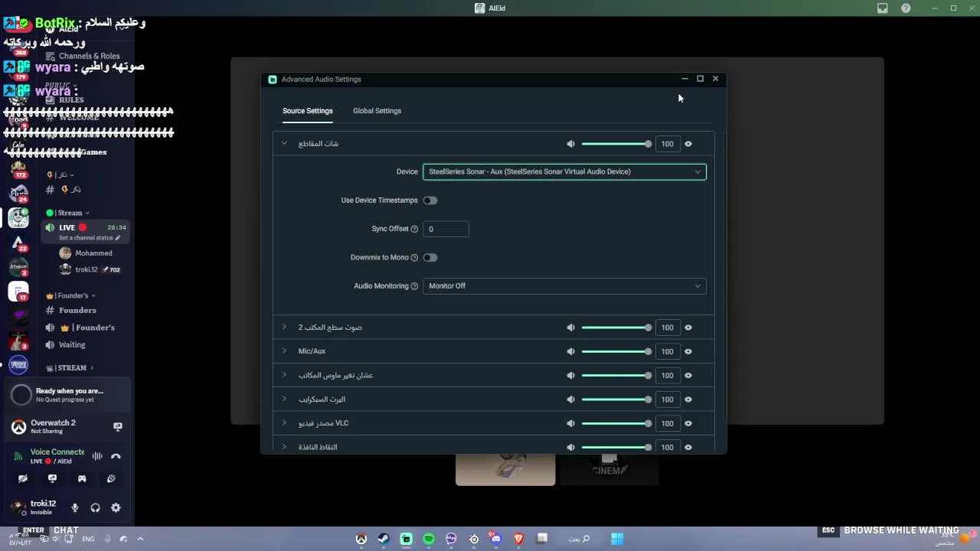Select user Mohammed in LIVE channel
The image size is (980, 551).
[93, 253]
